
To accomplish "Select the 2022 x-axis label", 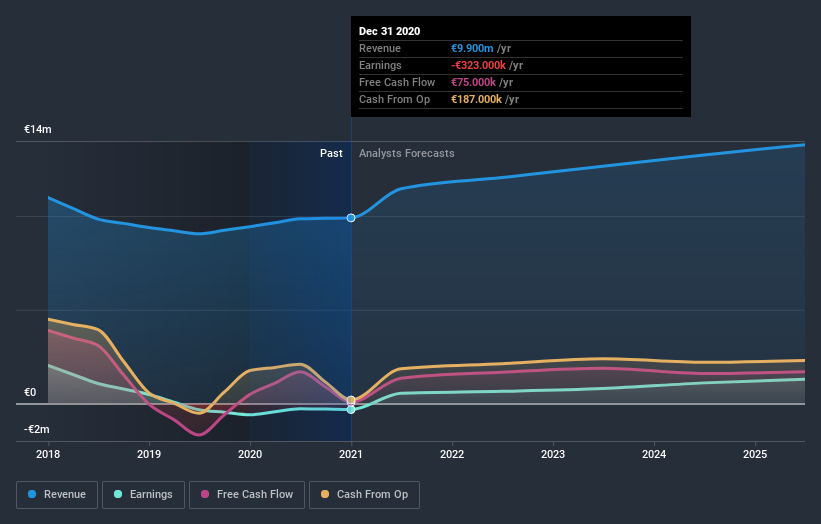I will coord(452,454).
